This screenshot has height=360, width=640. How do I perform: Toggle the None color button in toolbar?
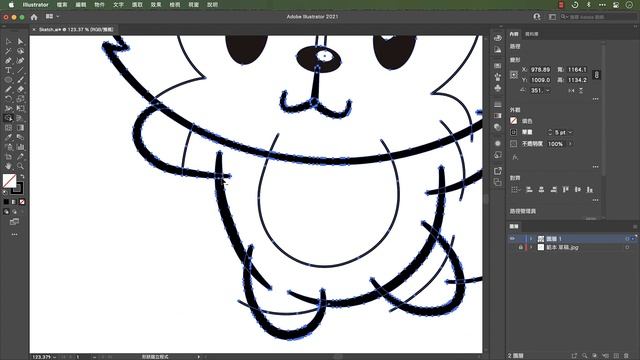pyautogui.click(x=22, y=202)
